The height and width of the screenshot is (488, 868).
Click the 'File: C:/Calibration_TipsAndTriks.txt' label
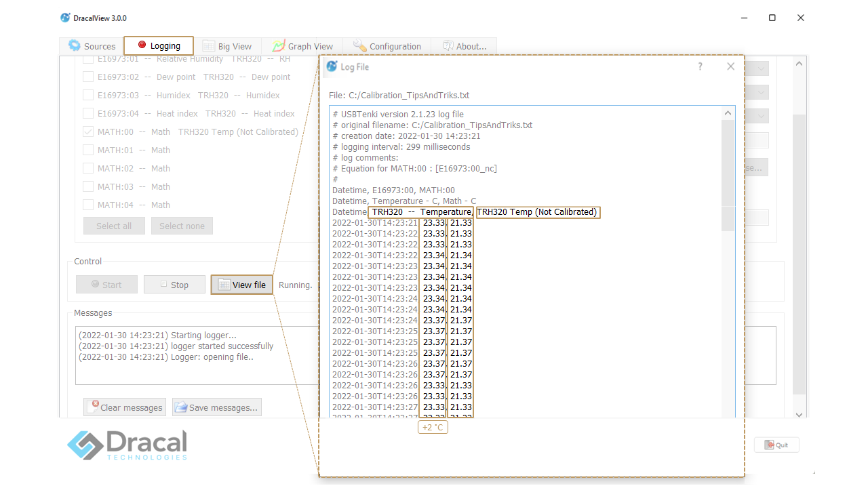pos(399,96)
